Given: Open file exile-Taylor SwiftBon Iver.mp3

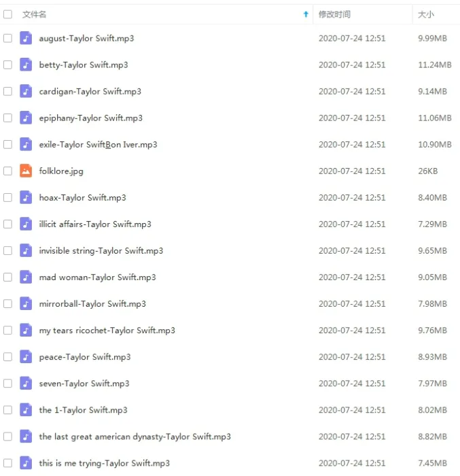Looking at the screenshot, I should [99, 145].
